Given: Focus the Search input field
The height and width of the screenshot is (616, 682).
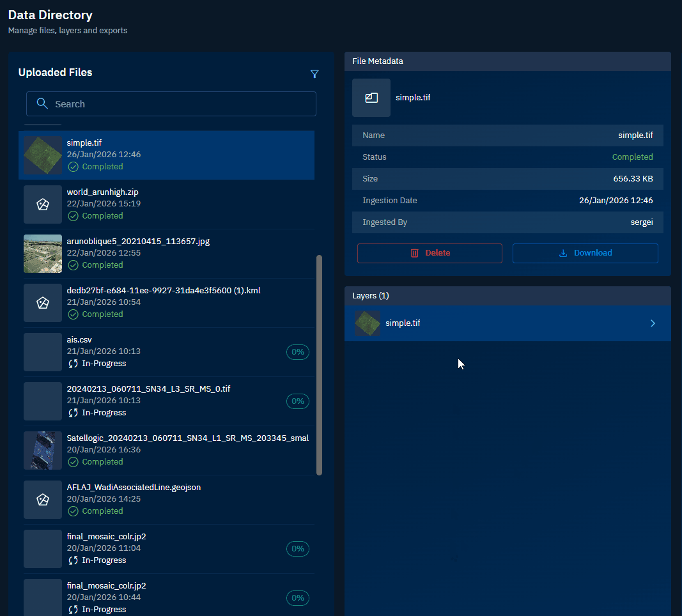Looking at the screenshot, I should (179, 104).
